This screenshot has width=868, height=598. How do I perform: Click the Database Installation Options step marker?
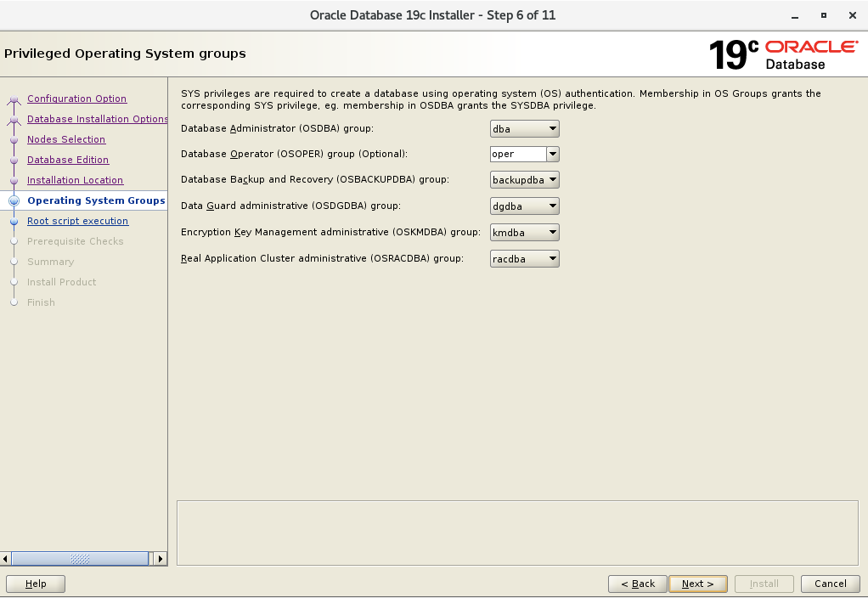pos(14,120)
